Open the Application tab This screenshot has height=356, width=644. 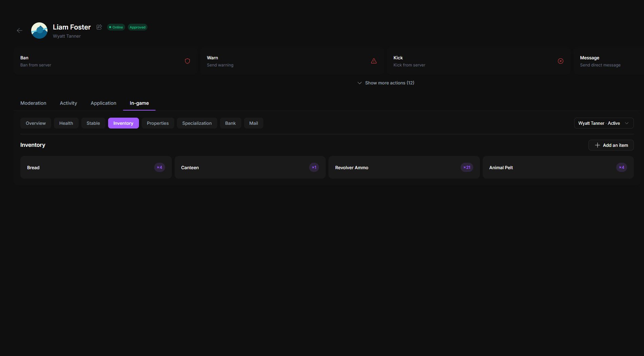[x=103, y=103]
